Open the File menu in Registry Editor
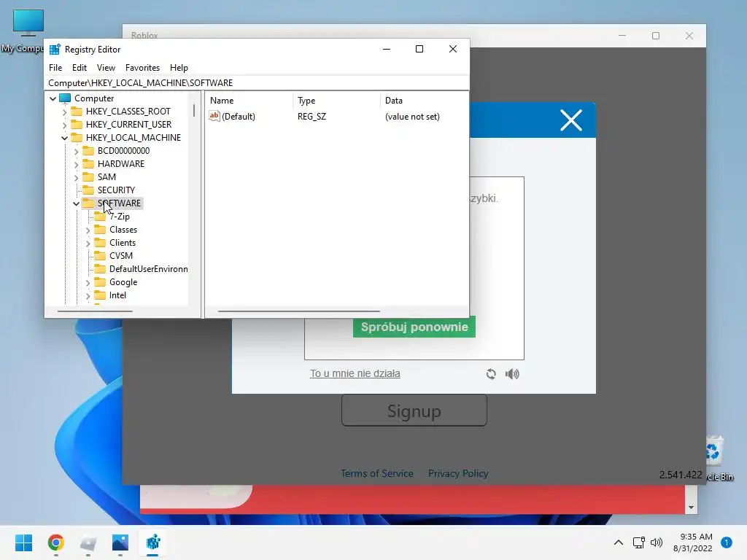 click(55, 68)
